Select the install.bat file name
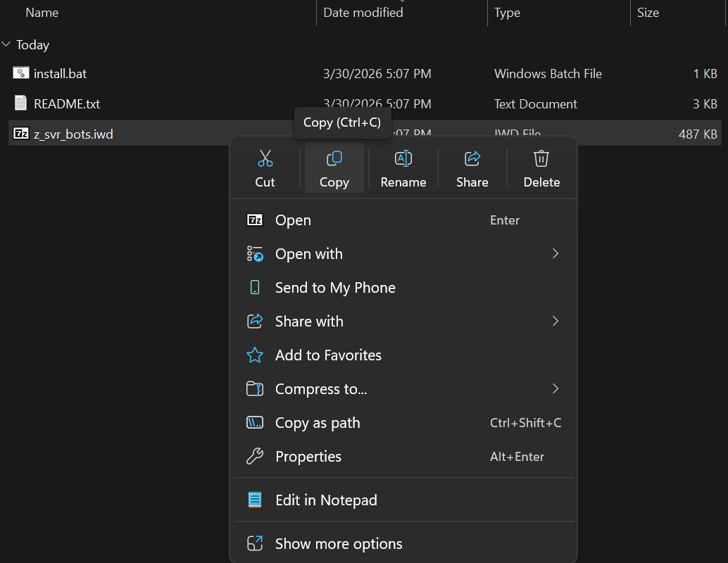The height and width of the screenshot is (563, 728). (60, 73)
